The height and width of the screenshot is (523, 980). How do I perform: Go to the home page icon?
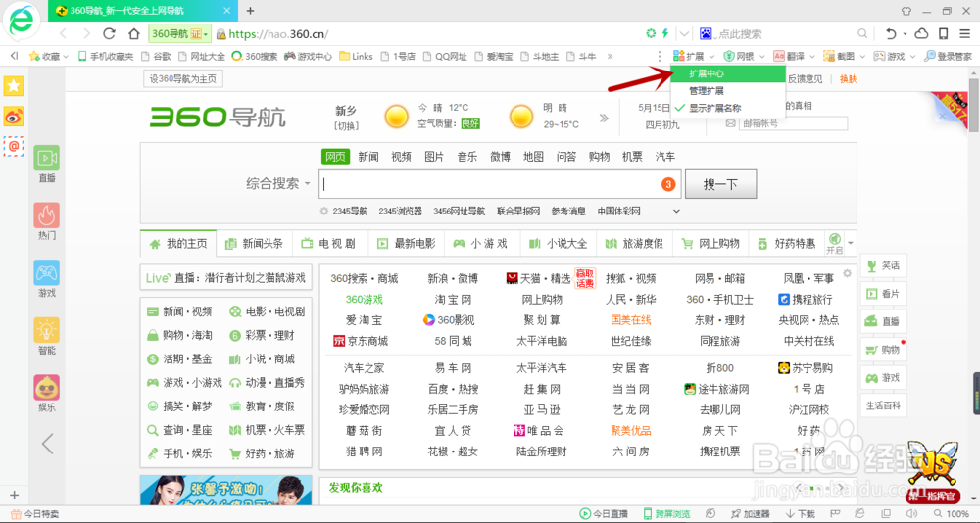(133, 33)
